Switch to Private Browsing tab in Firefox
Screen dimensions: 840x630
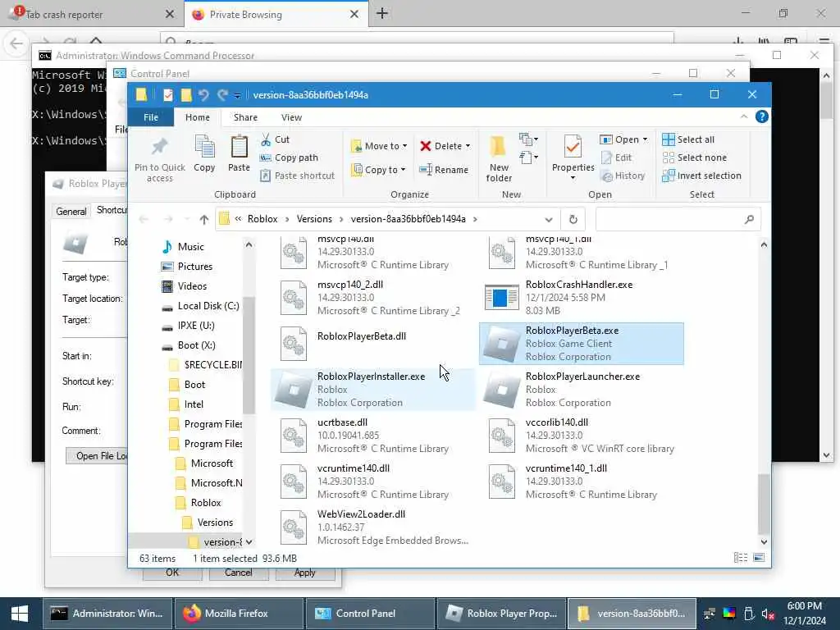click(274, 15)
